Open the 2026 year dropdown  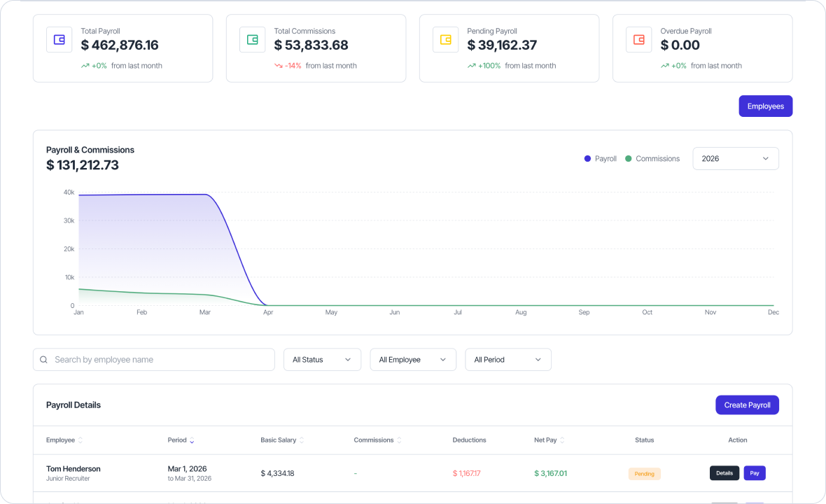[735, 158]
